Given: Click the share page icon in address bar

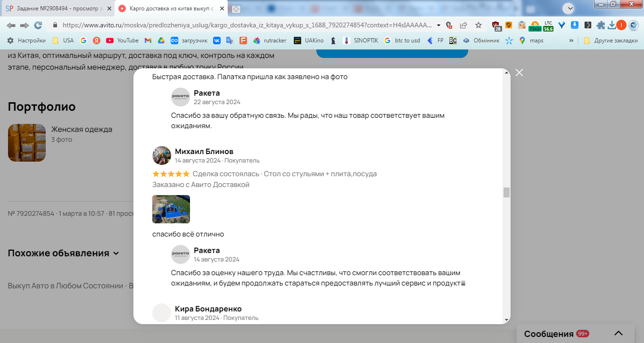Looking at the screenshot, I should pyautogui.click(x=463, y=25).
